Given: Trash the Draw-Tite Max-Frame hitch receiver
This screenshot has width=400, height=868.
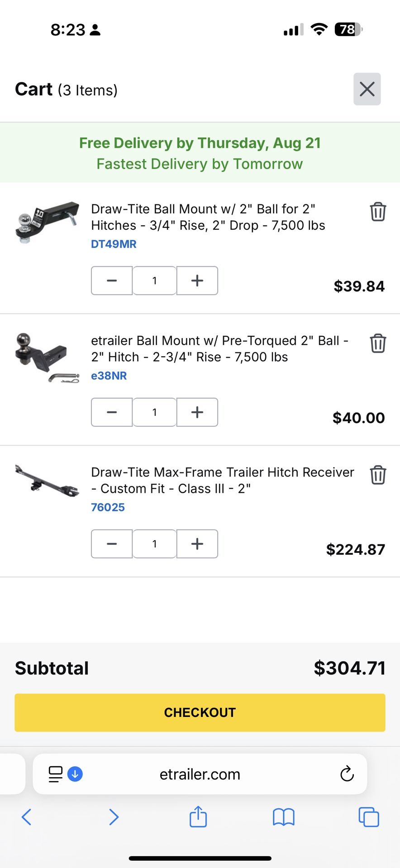Looking at the screenshot, I should pyautogui.click(x=378, y=475).
